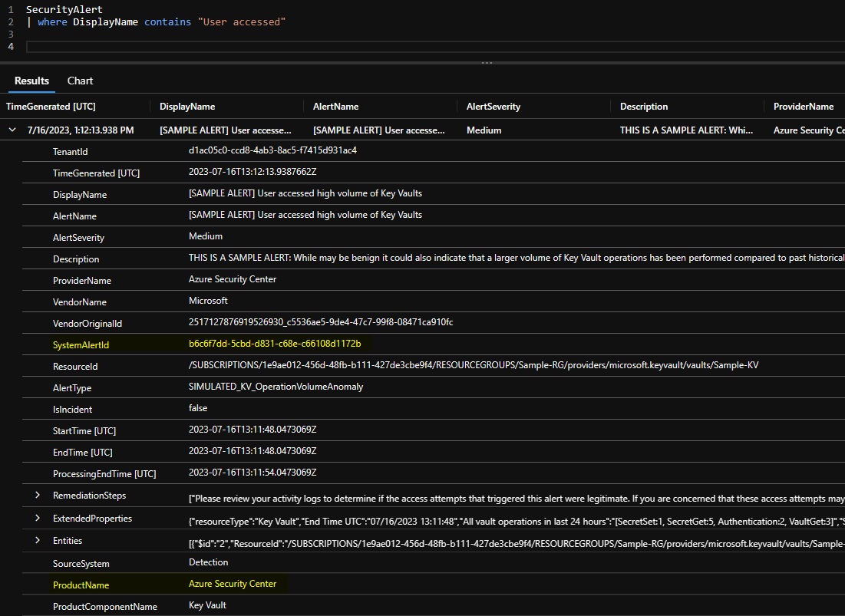Select the ProcessingEndTime [UTC] value
This screenshot has width=845, height=616.
click(x=253, y=473)
